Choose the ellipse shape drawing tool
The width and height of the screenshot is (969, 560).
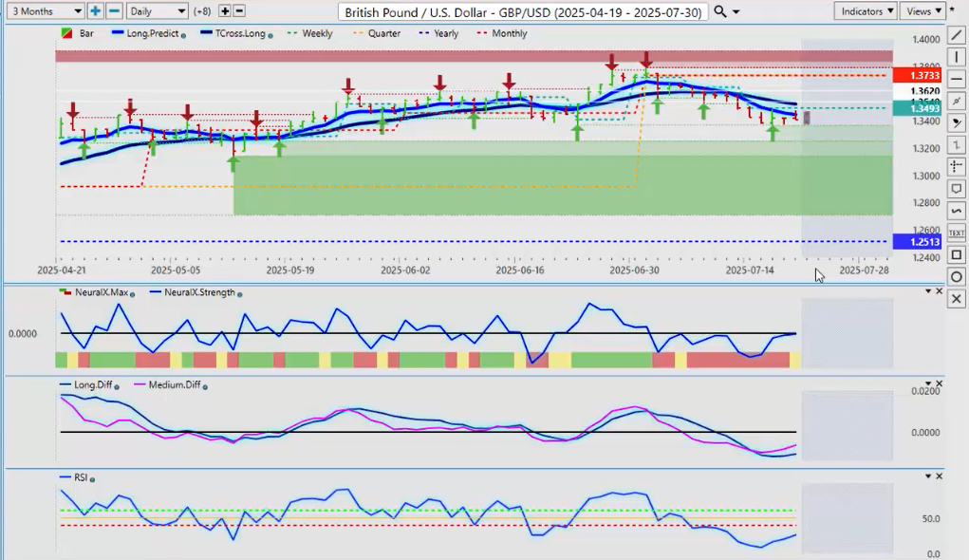click(957, 276)
